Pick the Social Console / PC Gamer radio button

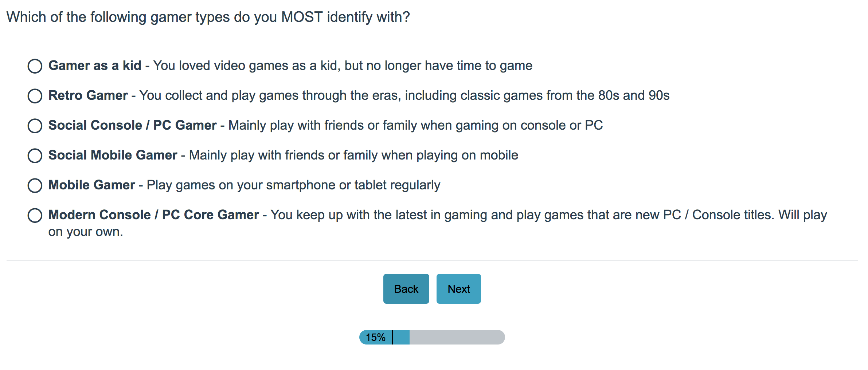click(x=35, y=126)
